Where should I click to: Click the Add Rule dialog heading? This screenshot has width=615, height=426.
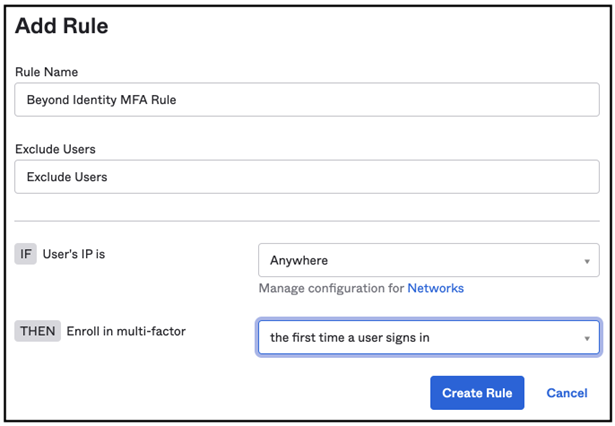(x=61, y=27)
